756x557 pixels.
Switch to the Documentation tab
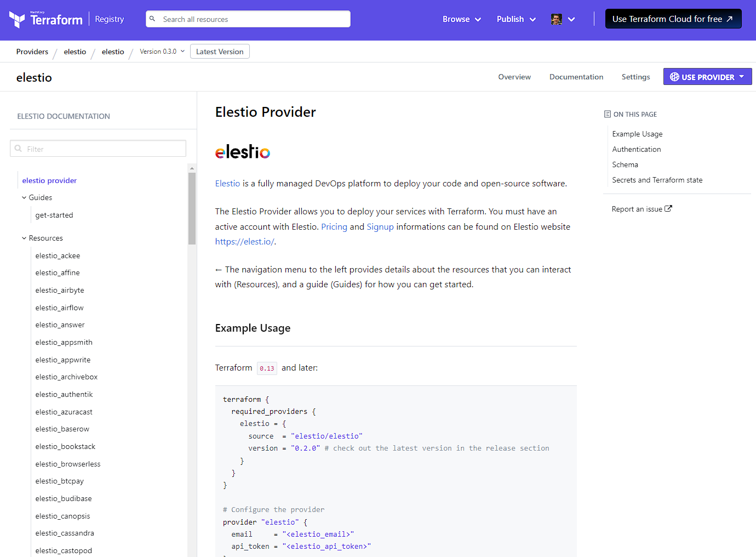(576, 77)
